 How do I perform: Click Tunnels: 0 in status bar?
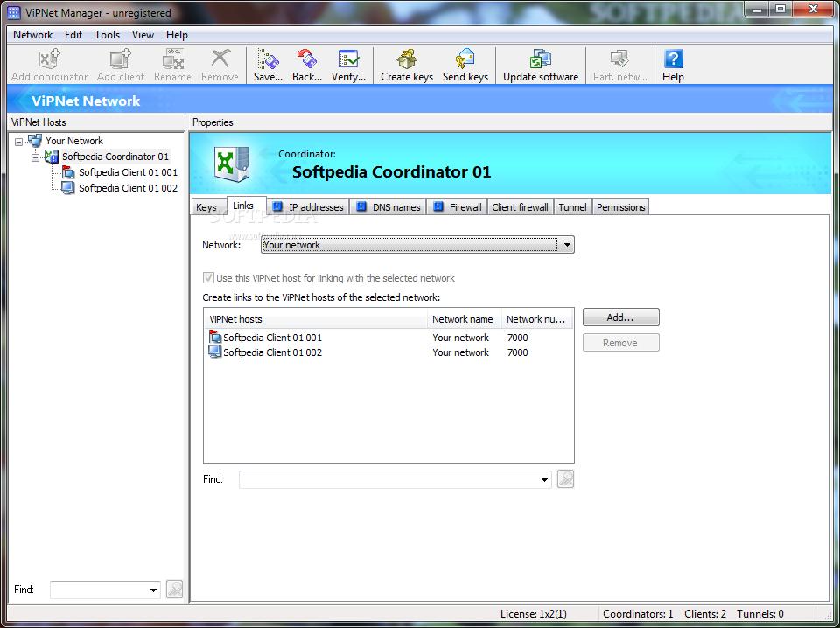pyautogui.click(x=760, y=613)
